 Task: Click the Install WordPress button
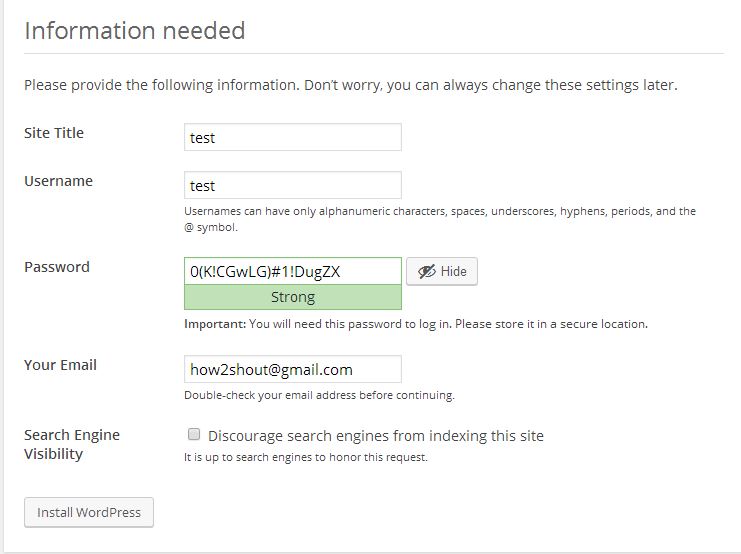tap(89, 512)
